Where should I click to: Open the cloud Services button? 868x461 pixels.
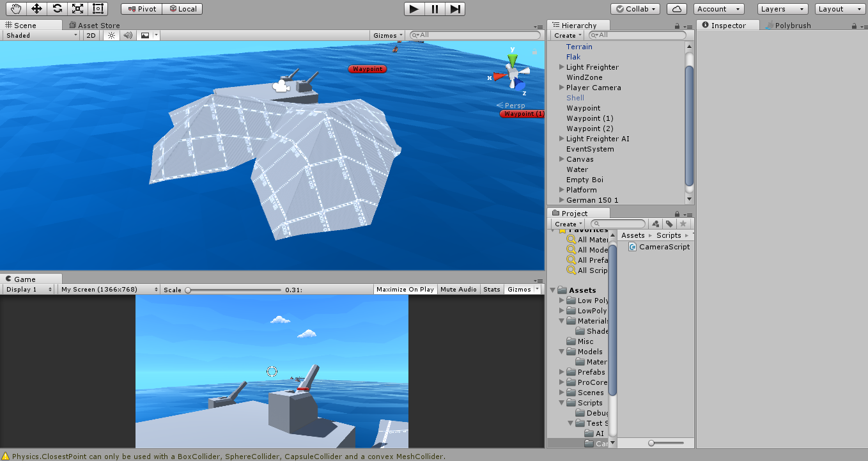click(677, 9)
